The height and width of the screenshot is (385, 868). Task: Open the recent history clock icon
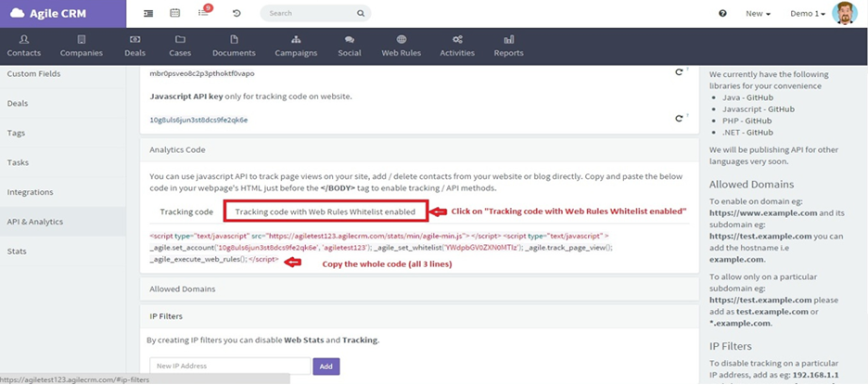236,13
